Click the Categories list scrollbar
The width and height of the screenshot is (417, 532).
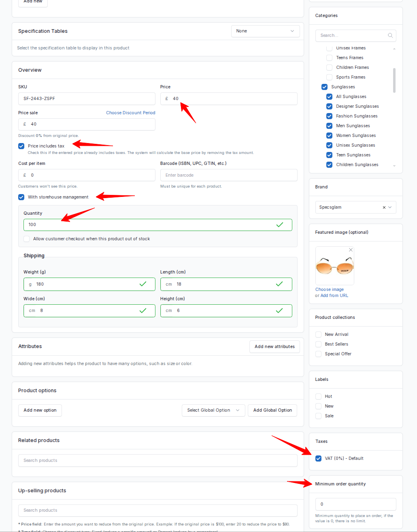pos(394,80)
